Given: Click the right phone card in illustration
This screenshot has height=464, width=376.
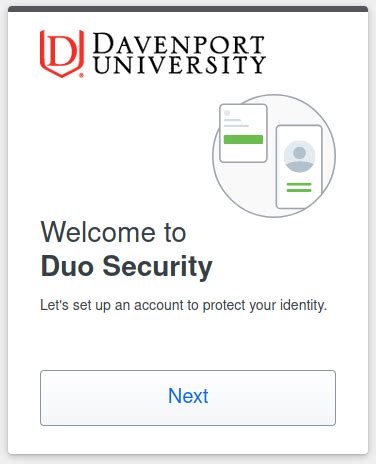Looking at the screenshot, I should click(299, 167).
